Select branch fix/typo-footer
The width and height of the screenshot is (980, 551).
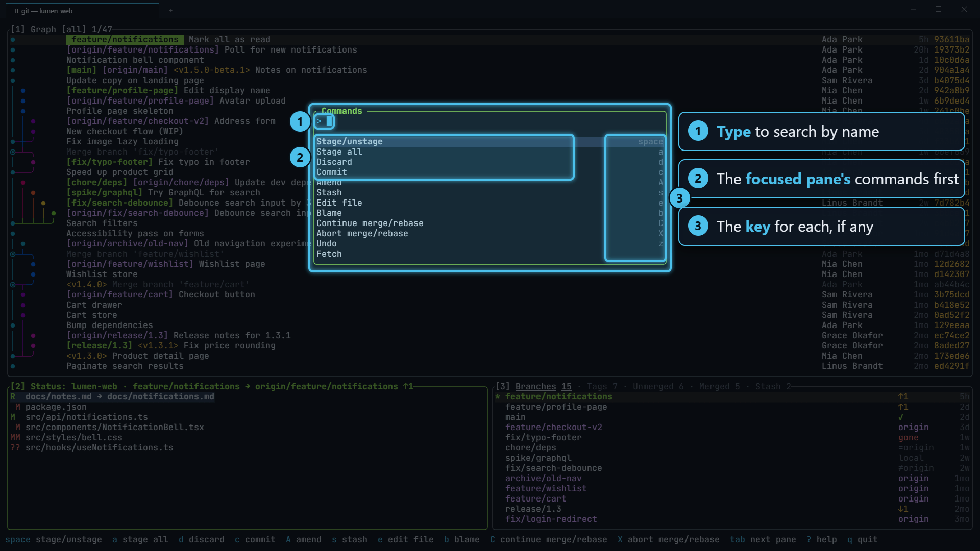click(732, 438)
